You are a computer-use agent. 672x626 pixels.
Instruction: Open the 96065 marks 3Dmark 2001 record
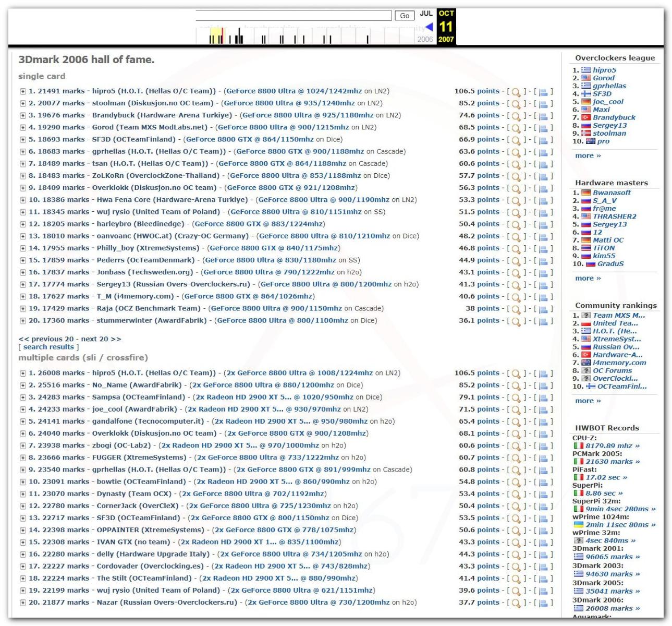(613, 557)
